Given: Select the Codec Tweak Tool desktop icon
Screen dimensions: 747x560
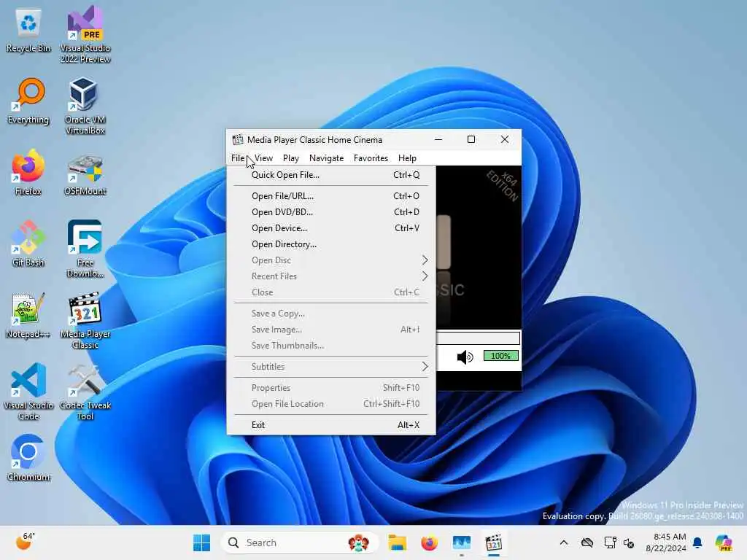Looking at the screenshot, I should pos(85,392).
